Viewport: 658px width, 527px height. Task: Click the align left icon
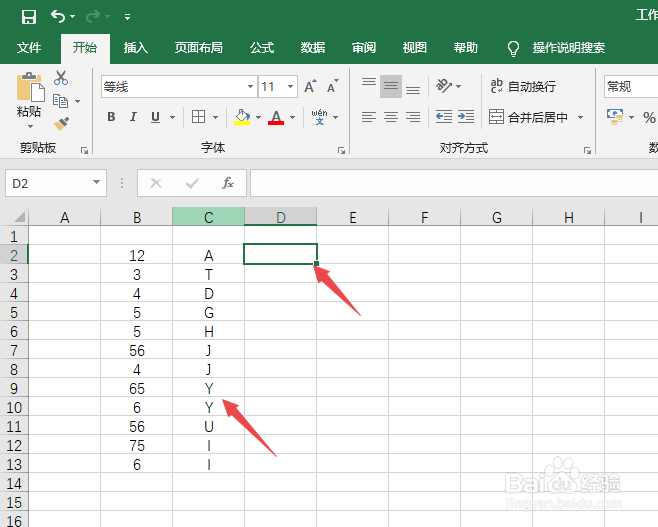pyautogui.click(x=369, y=117)
